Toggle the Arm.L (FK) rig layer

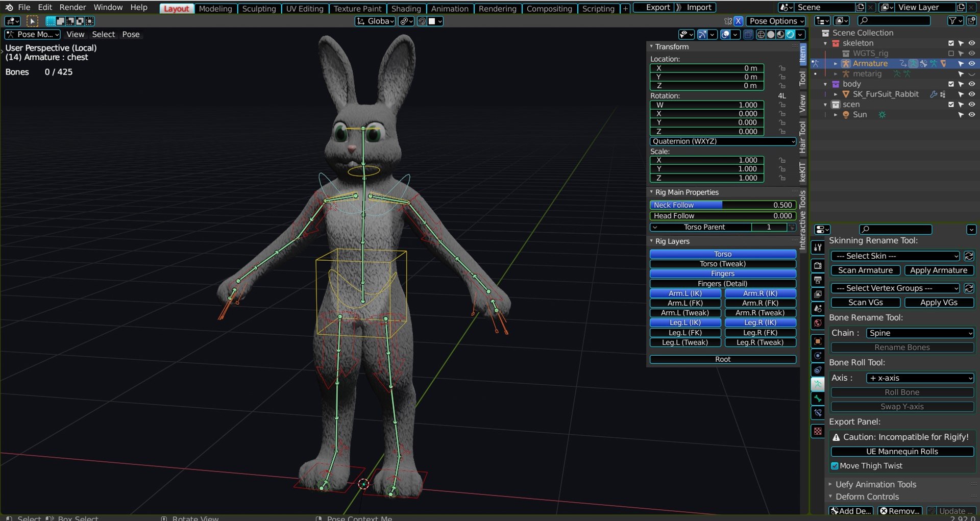685,303
